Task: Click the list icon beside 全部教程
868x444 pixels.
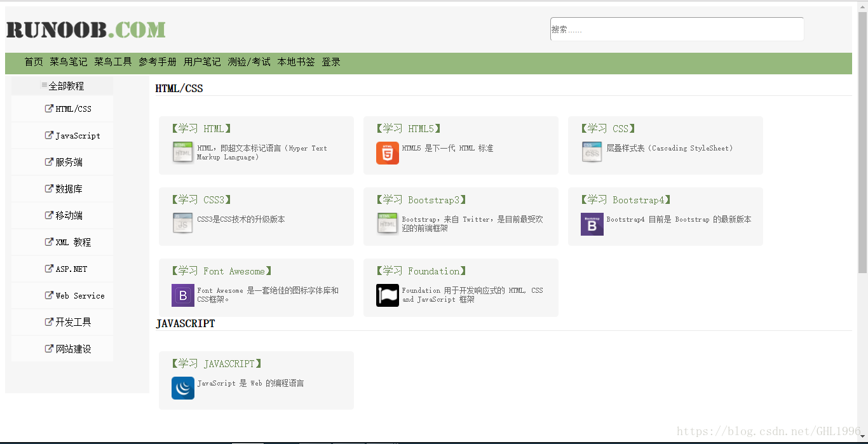Action: [44, 85]
